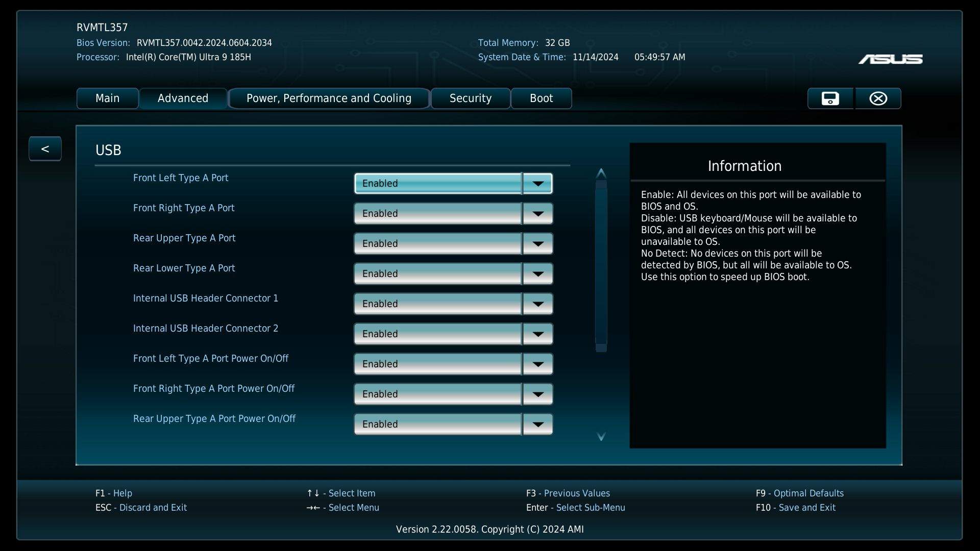Open the Security tab
This screenshot has height=551, width=980.
point(470,98)
